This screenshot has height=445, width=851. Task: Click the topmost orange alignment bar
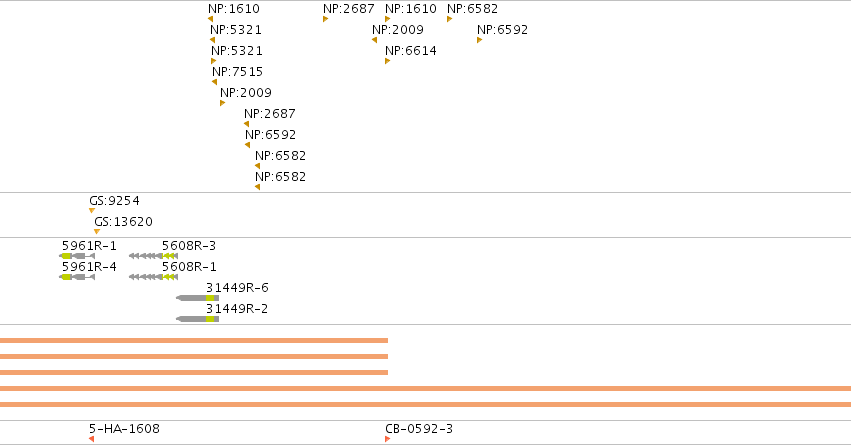tap(194, 340)
